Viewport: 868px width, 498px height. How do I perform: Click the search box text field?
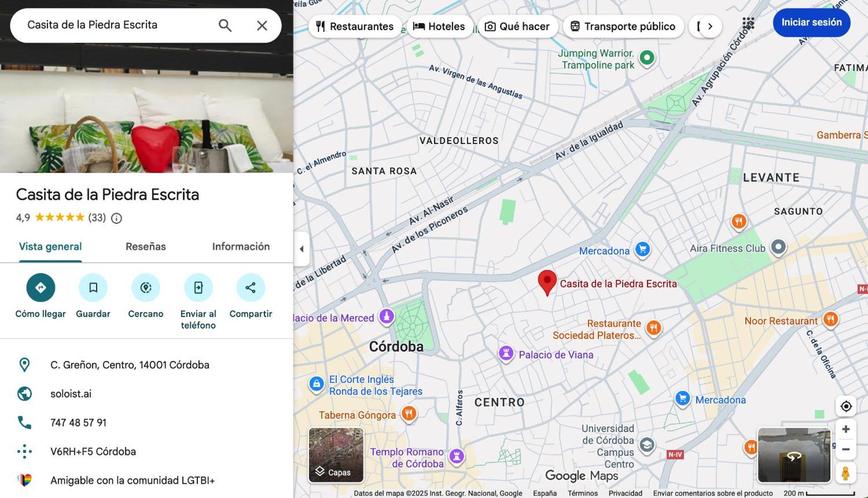(117, 25)
